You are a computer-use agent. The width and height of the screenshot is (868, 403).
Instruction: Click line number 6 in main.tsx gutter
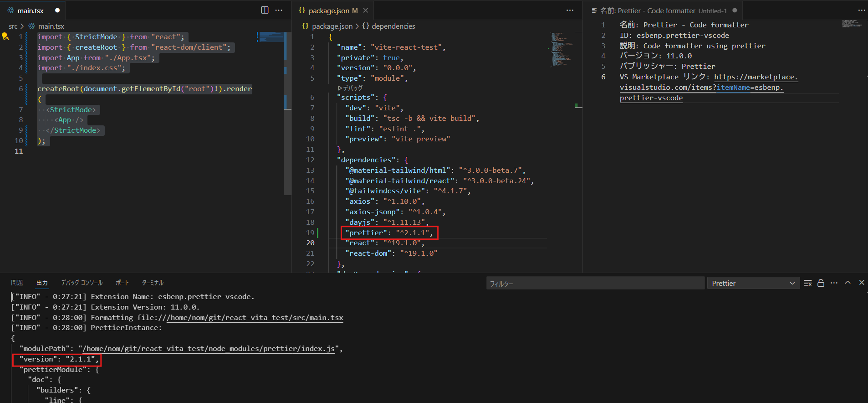[20, 88]
